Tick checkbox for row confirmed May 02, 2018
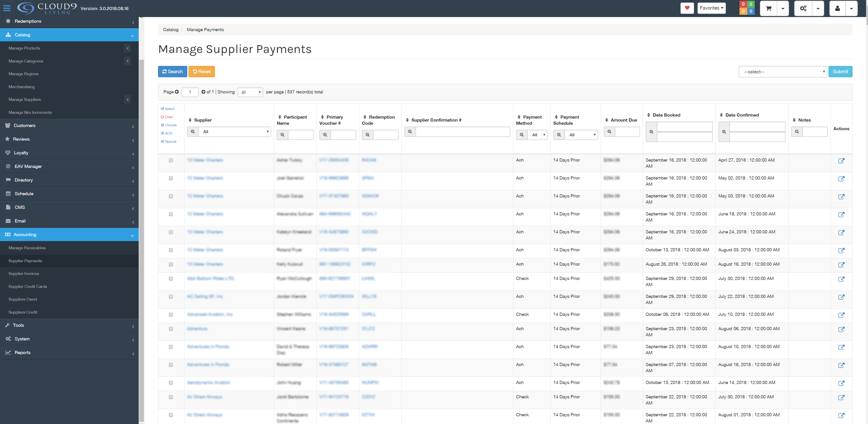 pos(171,178)
